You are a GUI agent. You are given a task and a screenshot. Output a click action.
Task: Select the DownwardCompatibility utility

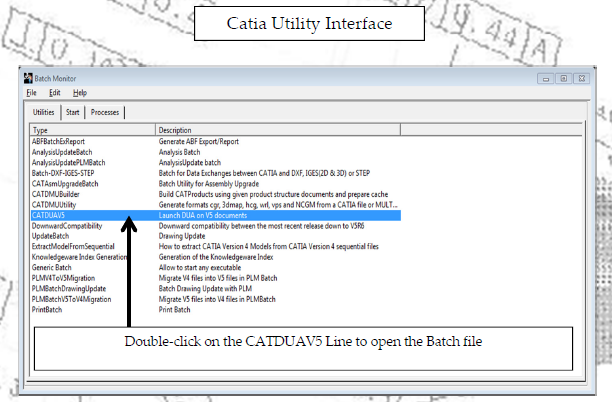tap(215, 226)
